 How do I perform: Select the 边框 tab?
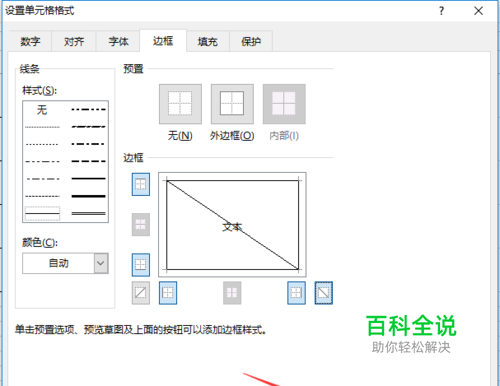163,41
